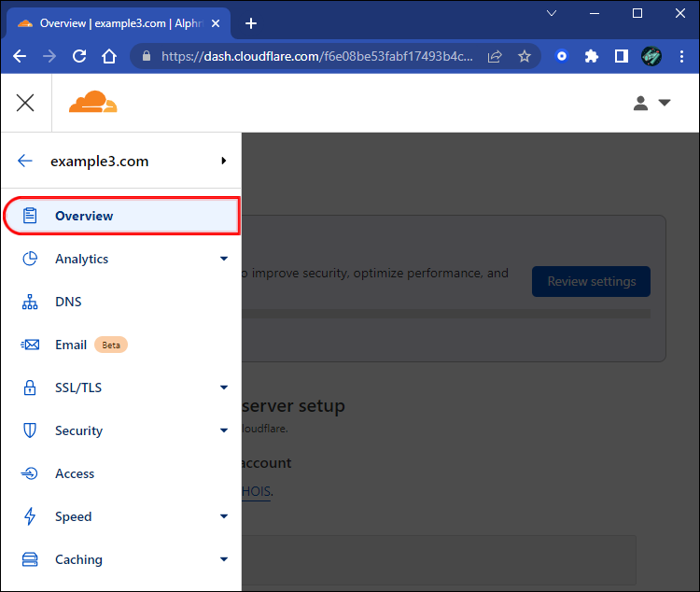Expand the Security submenu arrow

click(224, 430)
